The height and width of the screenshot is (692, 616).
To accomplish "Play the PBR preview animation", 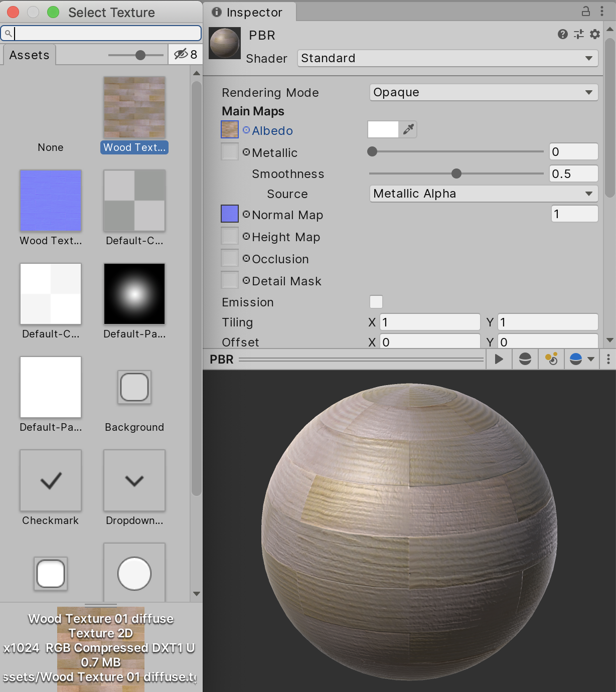I will pos(499,359).
